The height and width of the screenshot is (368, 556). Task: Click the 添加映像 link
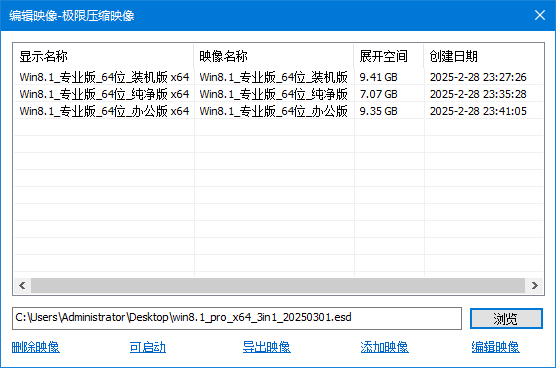click(x=384, y=347)
